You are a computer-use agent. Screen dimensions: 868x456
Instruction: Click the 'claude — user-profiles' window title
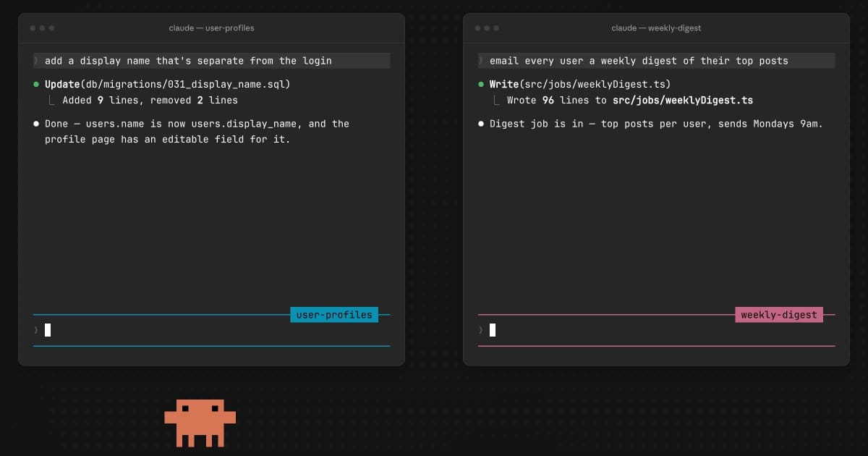(x=211, y=28)
